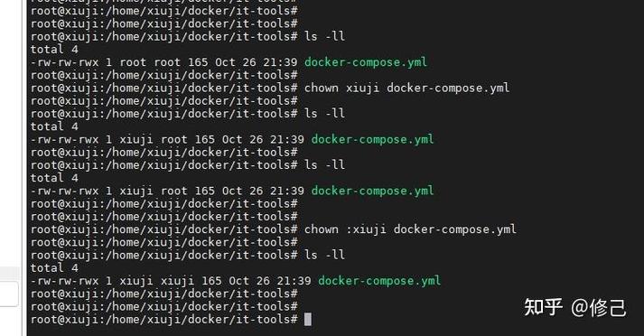The height and width of the screenshot is (336, 644).
Task: Select the green docker-compose.yml on the 'xiuji xiuji' line
Action: (379, 281)
